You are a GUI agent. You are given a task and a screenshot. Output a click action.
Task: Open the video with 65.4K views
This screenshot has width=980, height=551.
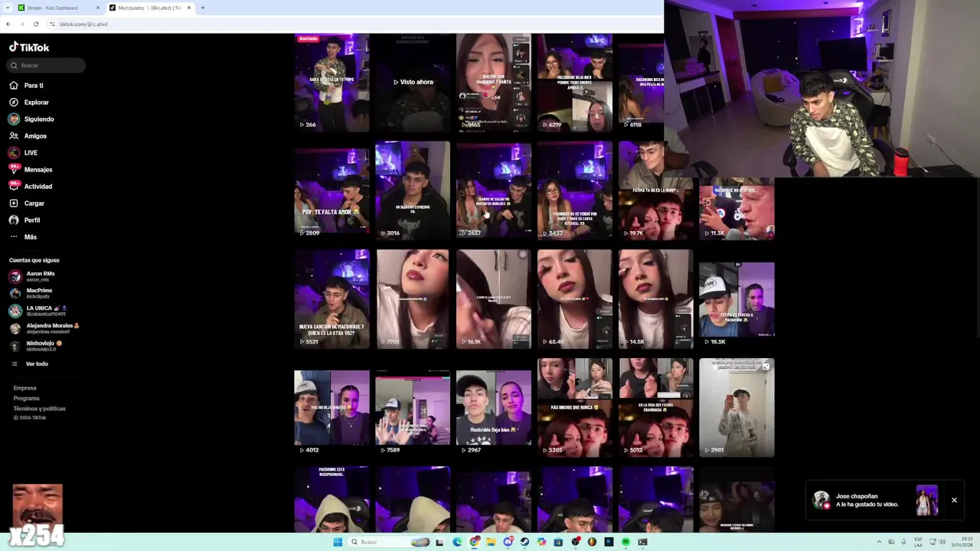click(x=575, y=300)
